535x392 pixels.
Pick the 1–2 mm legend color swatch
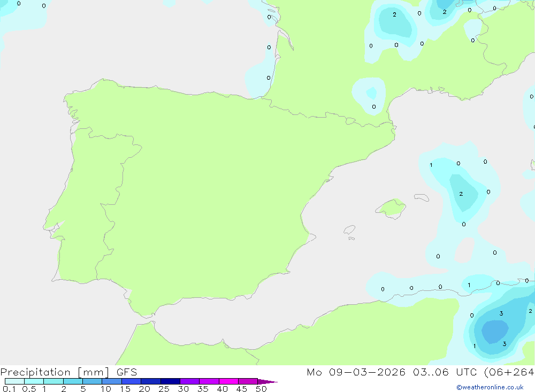(53, 381)
